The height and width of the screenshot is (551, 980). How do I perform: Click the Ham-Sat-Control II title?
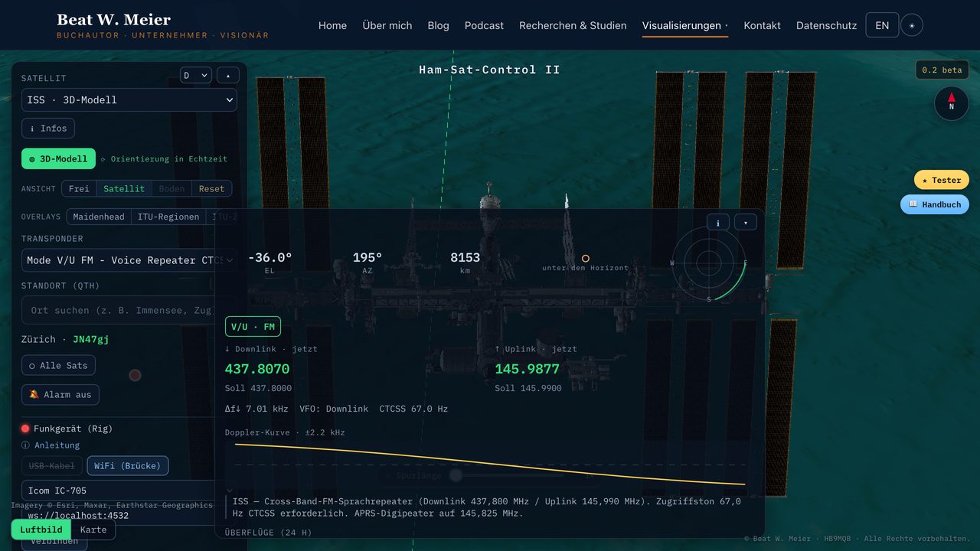click(489, 70)
